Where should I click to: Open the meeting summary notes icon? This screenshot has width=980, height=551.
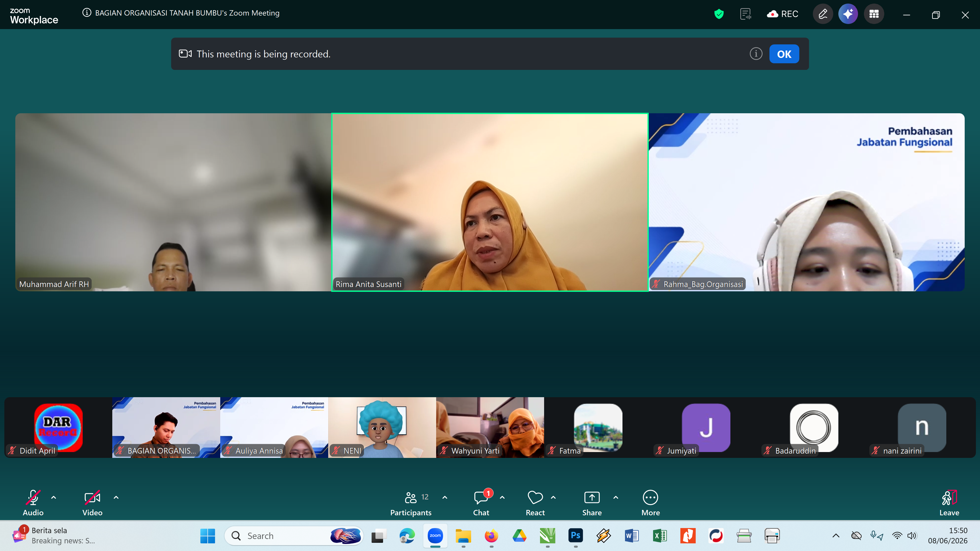745,14
